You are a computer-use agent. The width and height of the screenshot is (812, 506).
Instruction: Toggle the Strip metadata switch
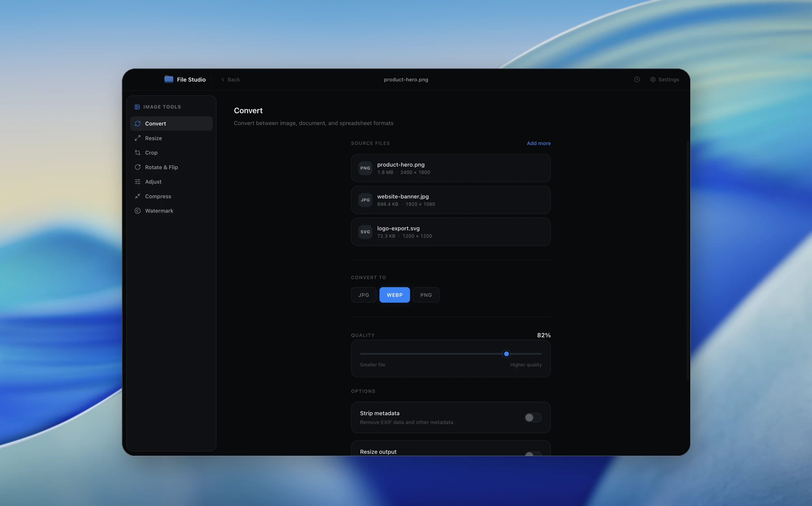click(x=533, y=417)
